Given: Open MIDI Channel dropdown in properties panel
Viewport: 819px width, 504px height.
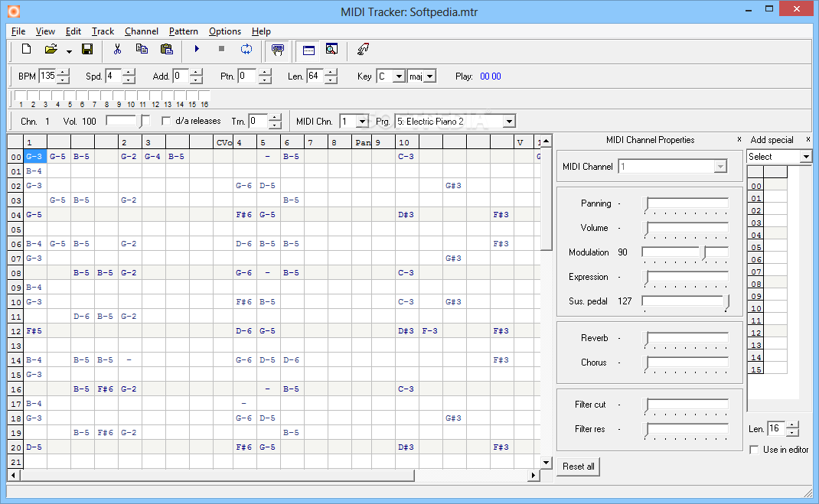Looking at the screenshot, I should (720, 167).
